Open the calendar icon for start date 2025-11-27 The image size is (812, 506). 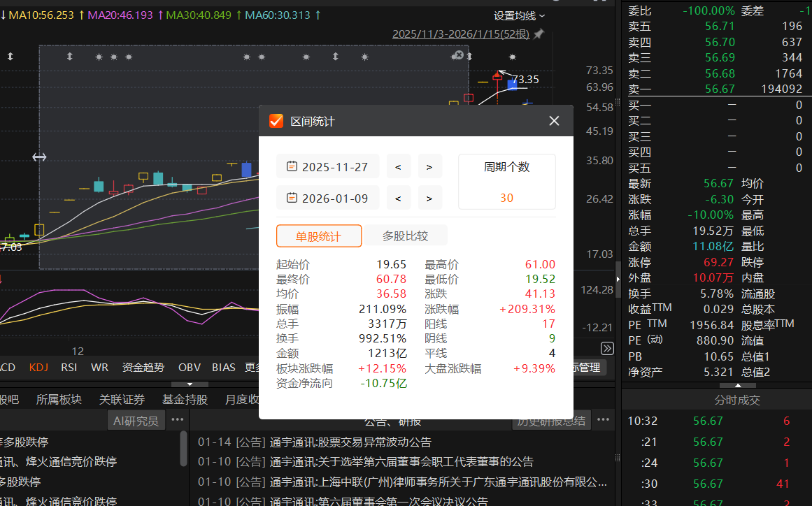(x=292, y=166)
